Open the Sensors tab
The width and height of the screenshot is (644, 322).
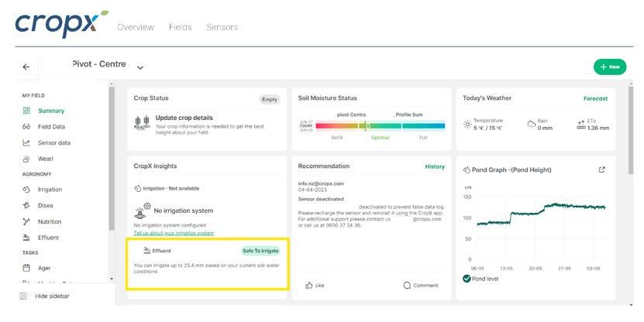222,27
